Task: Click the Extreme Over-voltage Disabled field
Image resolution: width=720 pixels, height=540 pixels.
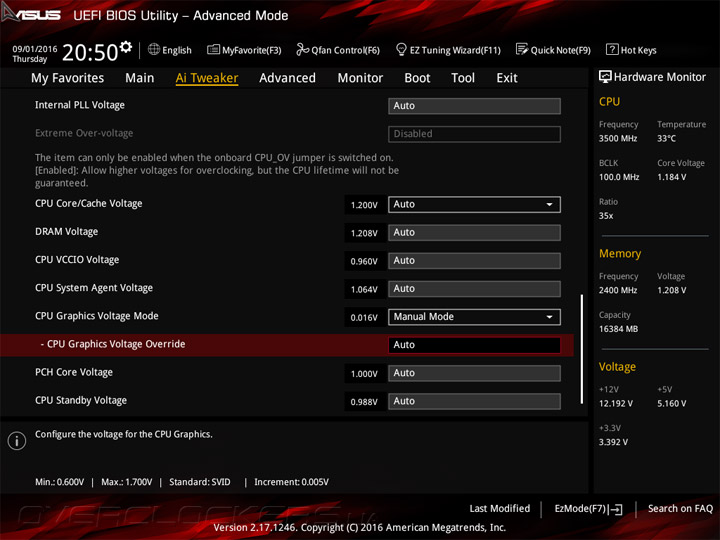Action: point(474,134)
